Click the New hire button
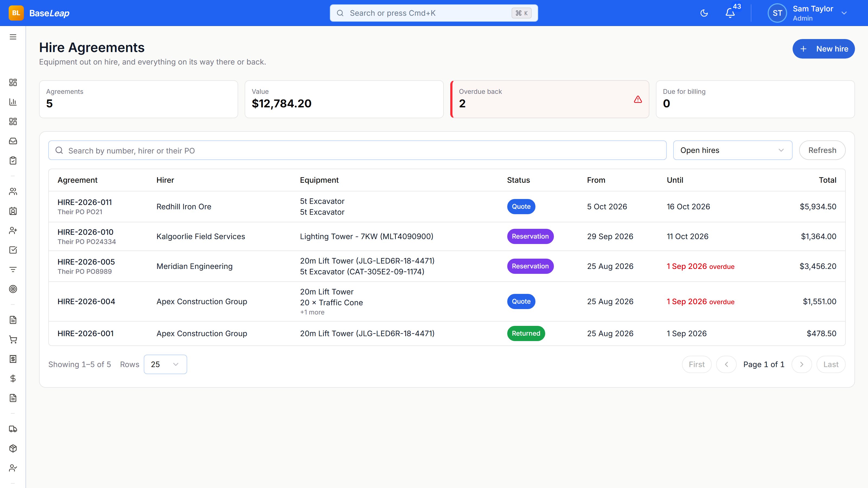Image resolution: width=868 pixels, height=488 pixels. [x=824, y=49]
